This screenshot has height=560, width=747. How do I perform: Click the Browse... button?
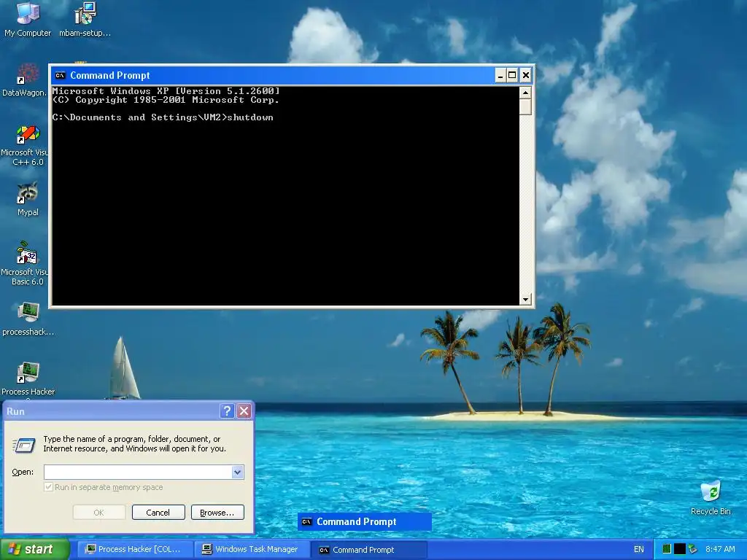tap(217, 513)
